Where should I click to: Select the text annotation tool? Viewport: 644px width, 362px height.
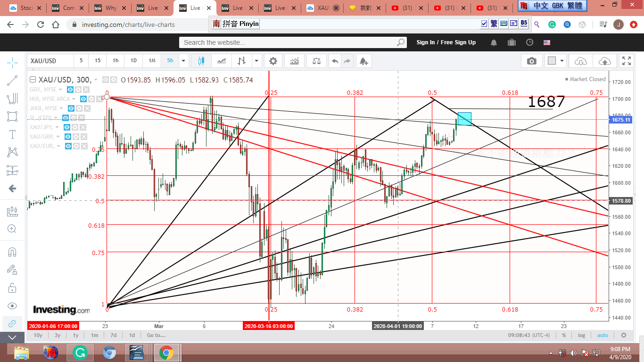12,134
